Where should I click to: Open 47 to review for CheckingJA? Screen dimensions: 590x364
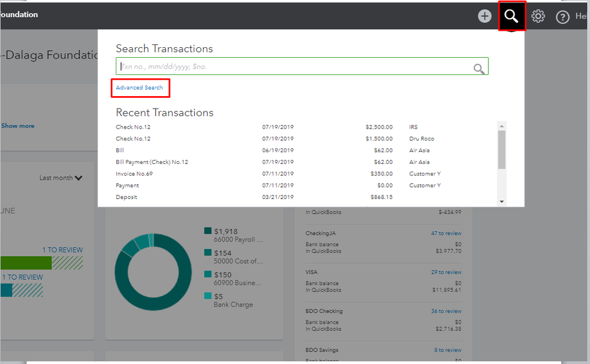tap(446, 234)
